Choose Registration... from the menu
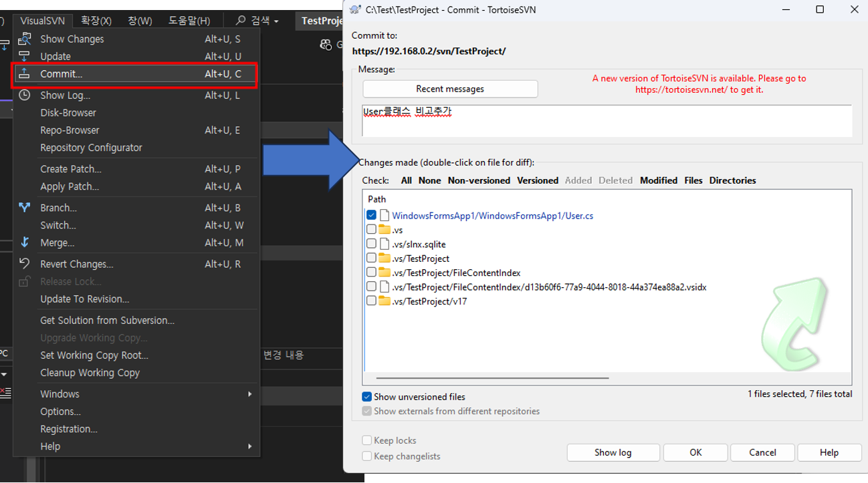 (x=136, y=429)
